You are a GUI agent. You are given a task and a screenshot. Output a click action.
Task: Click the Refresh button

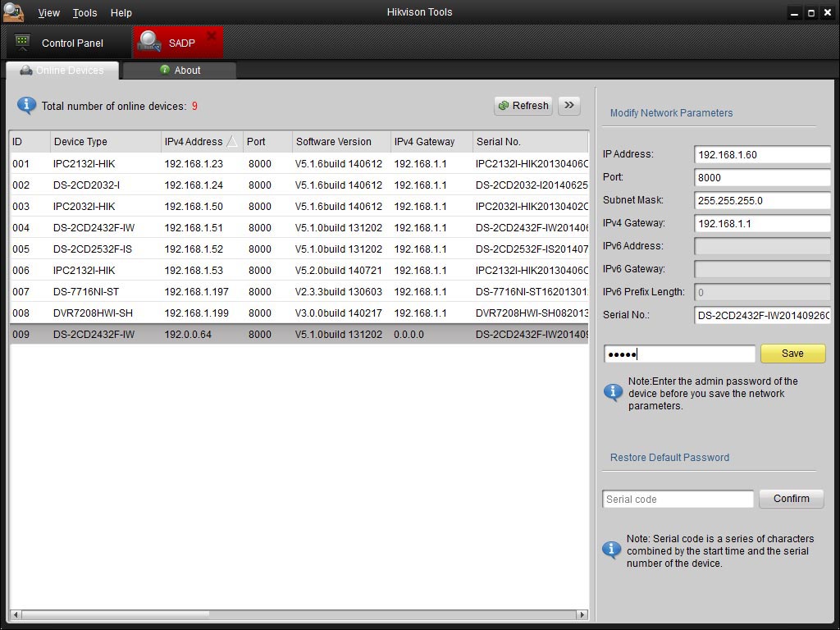[523, 106]
